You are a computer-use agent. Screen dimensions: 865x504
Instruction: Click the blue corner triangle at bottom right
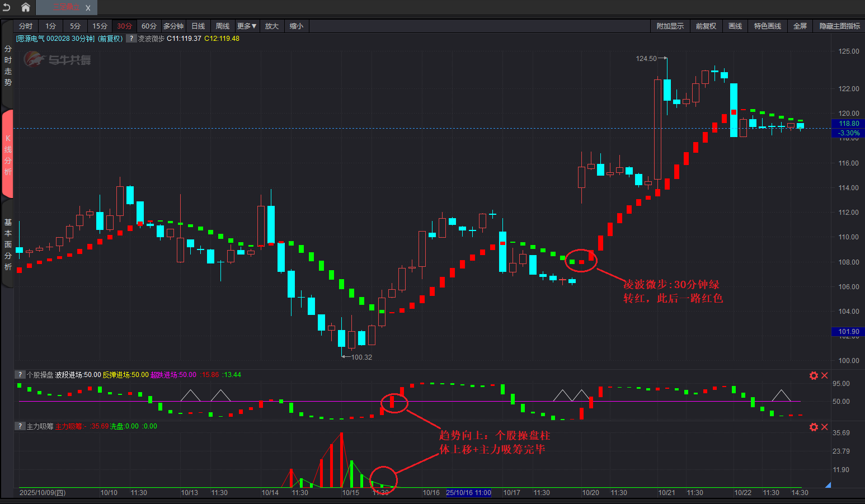[828, 484]
